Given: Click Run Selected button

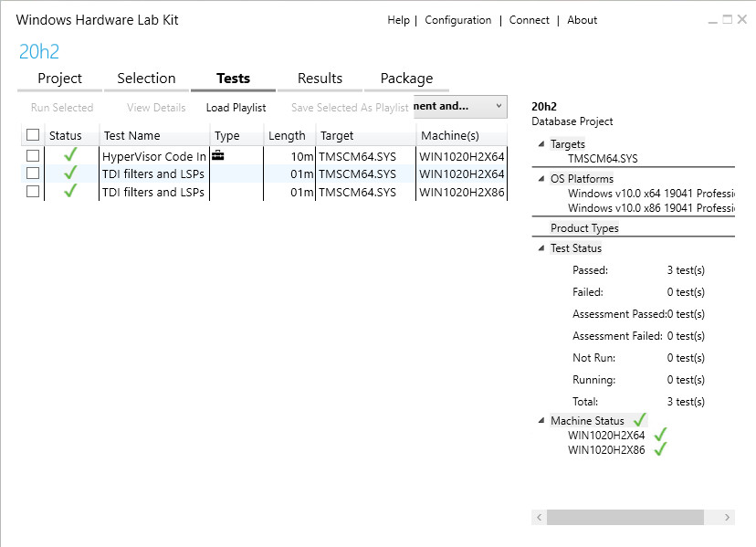Looking at the screenshot, I should point(62,108).
